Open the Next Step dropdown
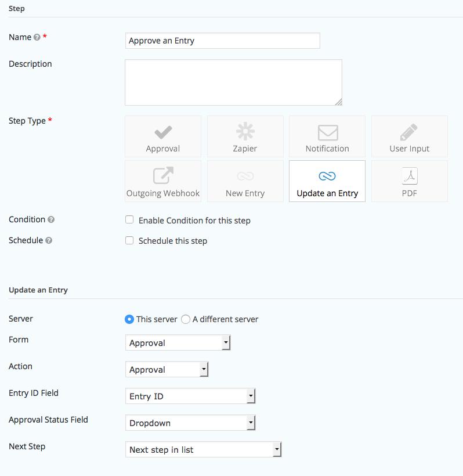 click(x=203, y=450)
